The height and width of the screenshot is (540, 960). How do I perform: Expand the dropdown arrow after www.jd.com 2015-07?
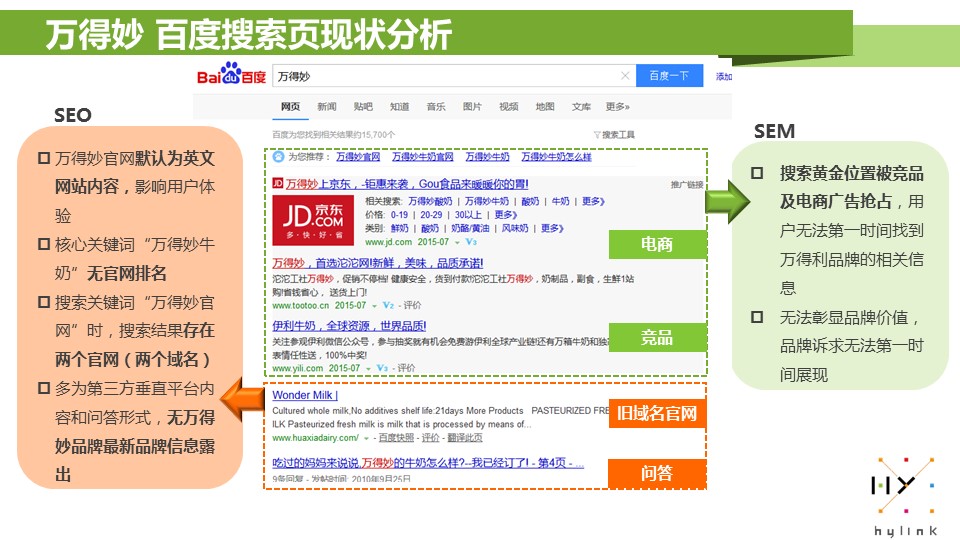point(457,242)
